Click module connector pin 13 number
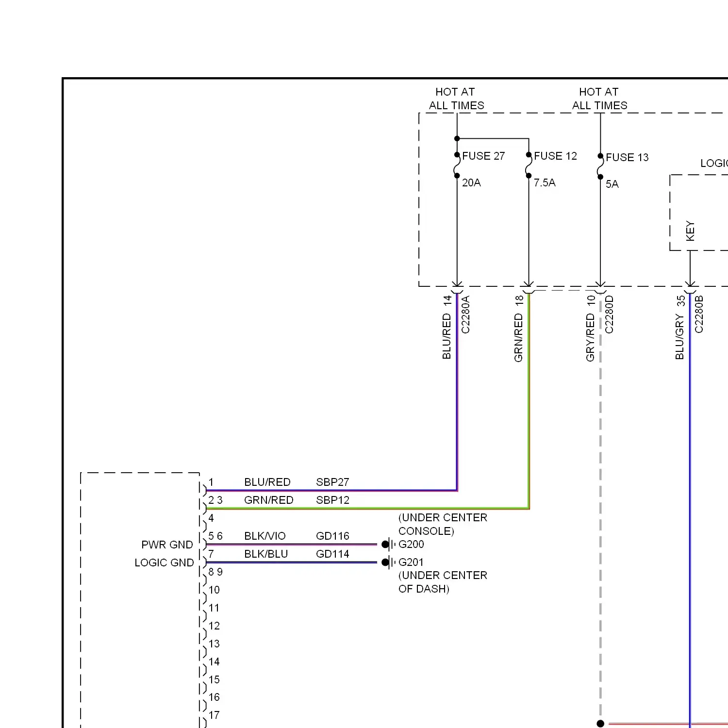728x728 pixels. pos(214,644)
